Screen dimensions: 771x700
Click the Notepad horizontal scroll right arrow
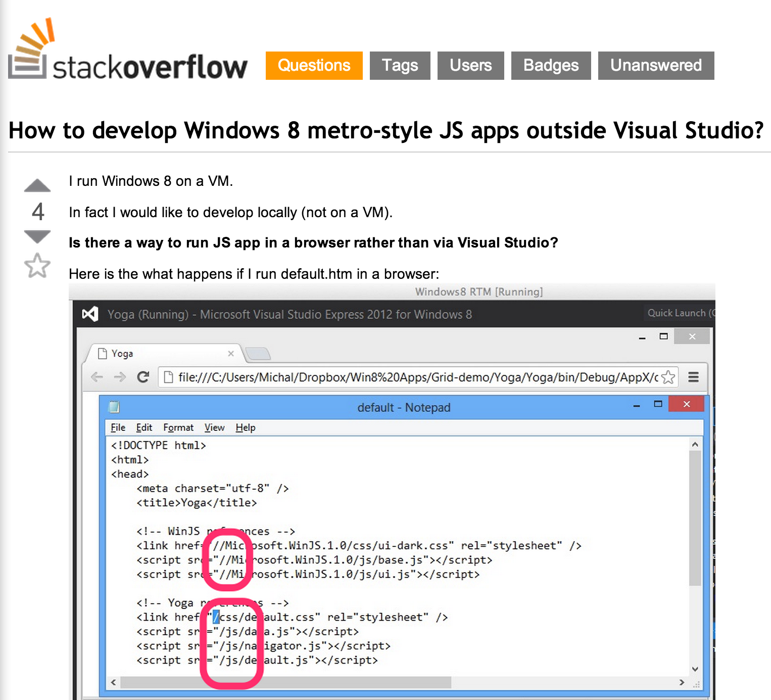pos(682,682)
